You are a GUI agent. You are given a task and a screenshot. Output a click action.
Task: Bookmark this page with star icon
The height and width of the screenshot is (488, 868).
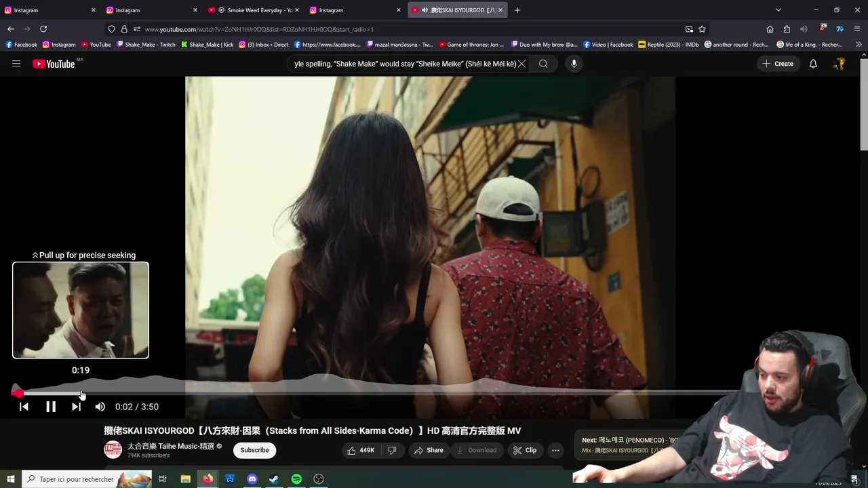[702, 29]
